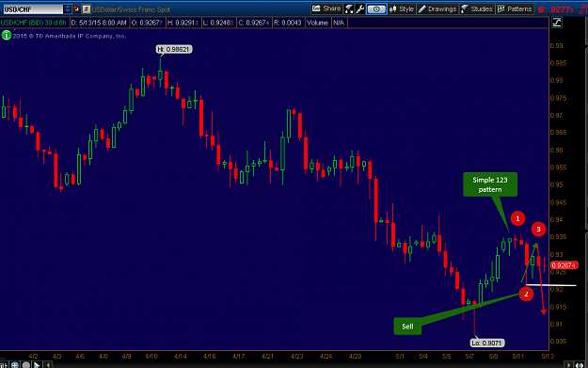
Task: Click the O: 0.9267 open value
Action: (x=147, y=23)
